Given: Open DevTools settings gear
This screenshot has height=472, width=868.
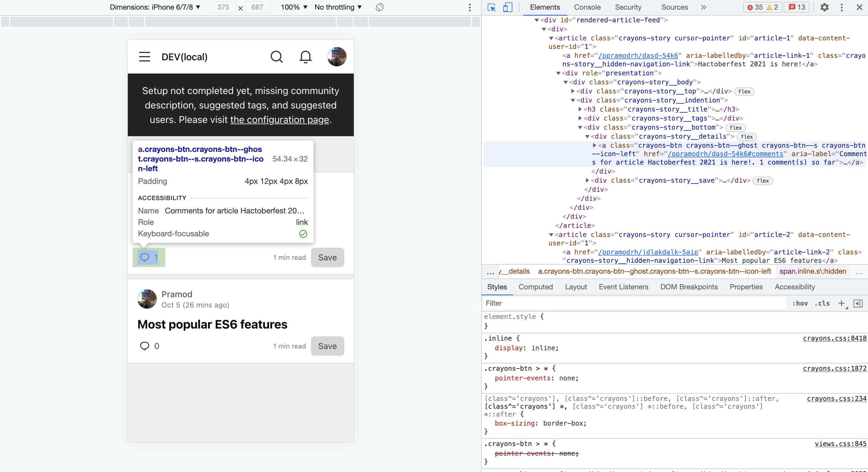Looking at the screenshot, I should [x=824, y=8].
